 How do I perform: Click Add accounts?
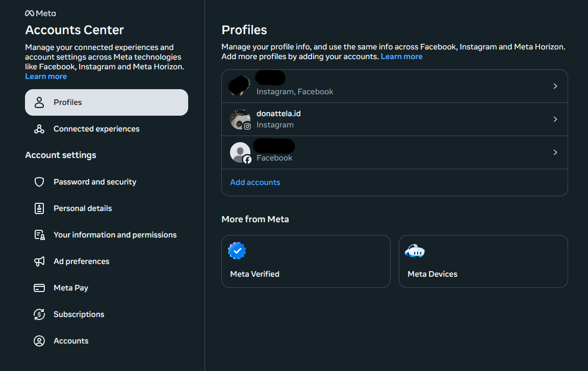[x=255, y=182]
